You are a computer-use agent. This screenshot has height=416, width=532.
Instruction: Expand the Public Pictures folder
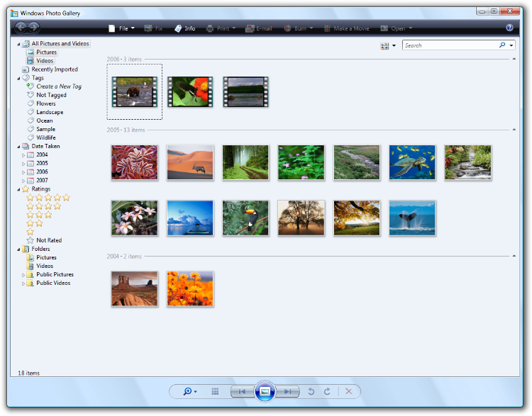pos(23,275)
